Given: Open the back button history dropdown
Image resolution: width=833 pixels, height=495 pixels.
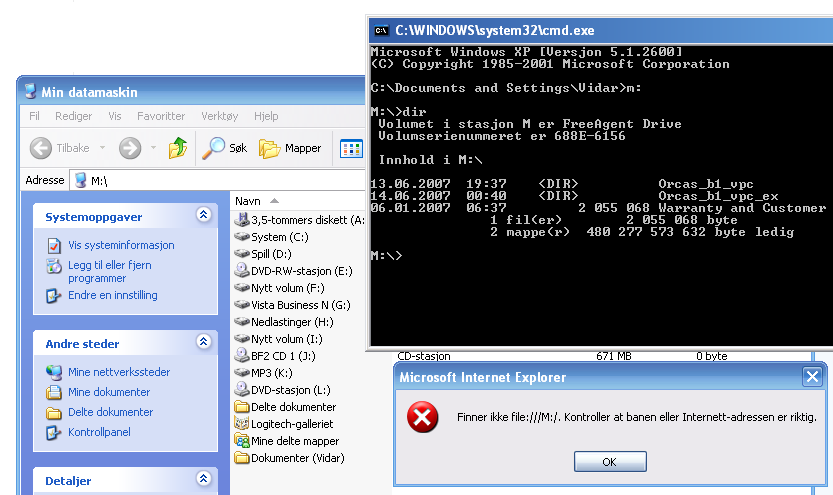Looking at the screenshot, I should [102, 148].
